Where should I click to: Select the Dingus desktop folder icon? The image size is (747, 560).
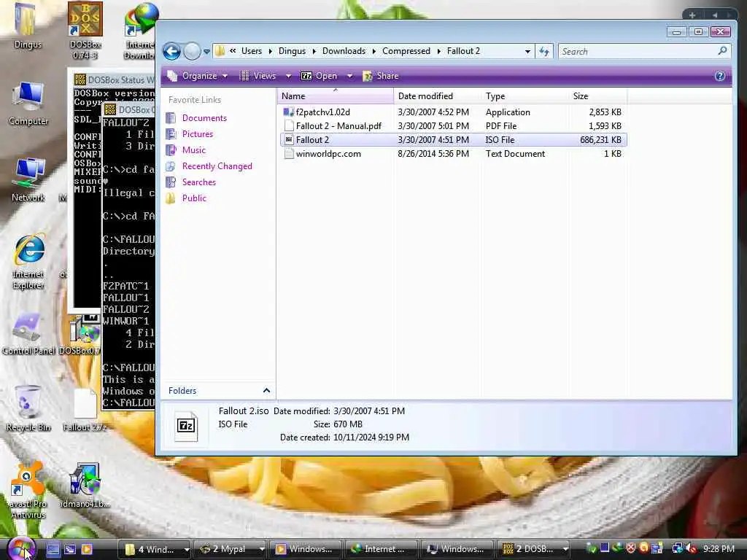point(27,27)
